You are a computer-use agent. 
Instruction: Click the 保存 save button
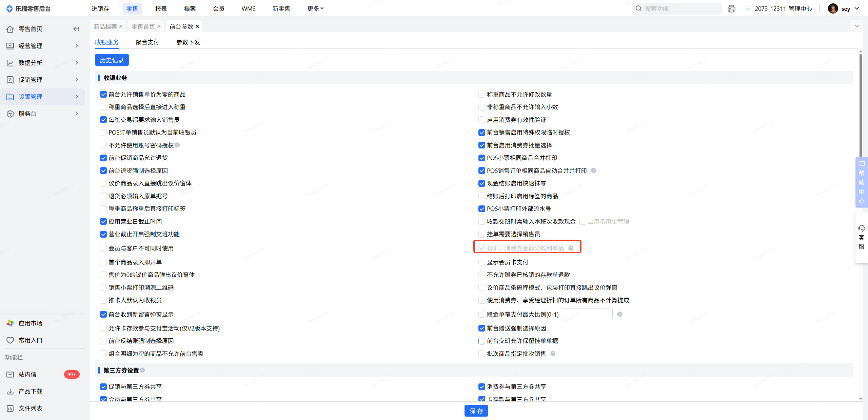(476, 411)
